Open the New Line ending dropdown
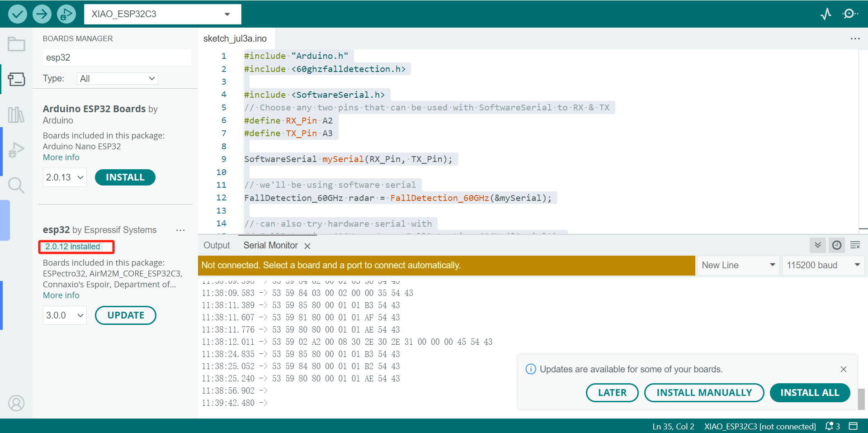 pos(739,265)
